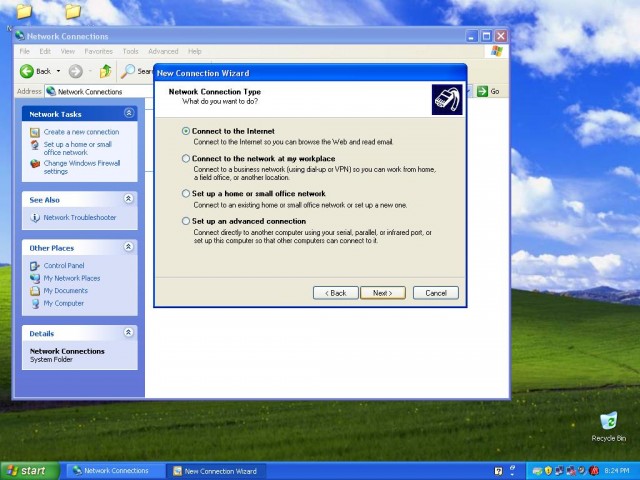Viewport: 640px width, 480px height.
Task: Click the second desktop folder icon
Action: click(73, 11)
